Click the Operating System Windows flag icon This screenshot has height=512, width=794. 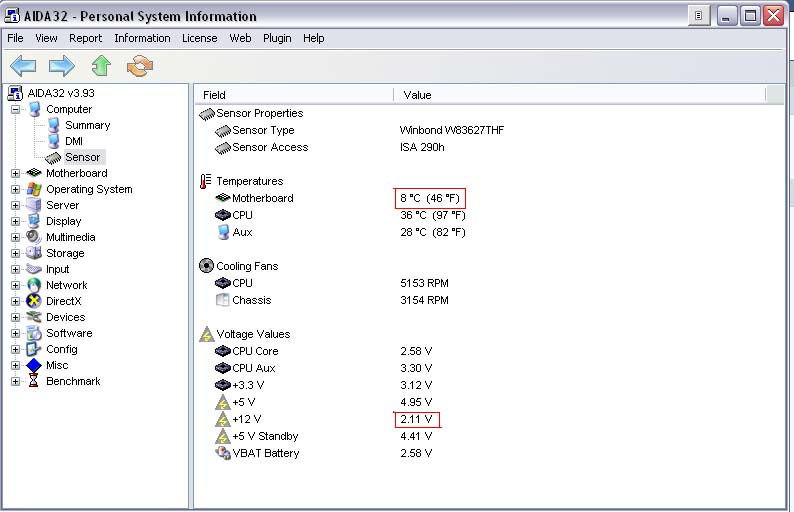tap(34, 189)
